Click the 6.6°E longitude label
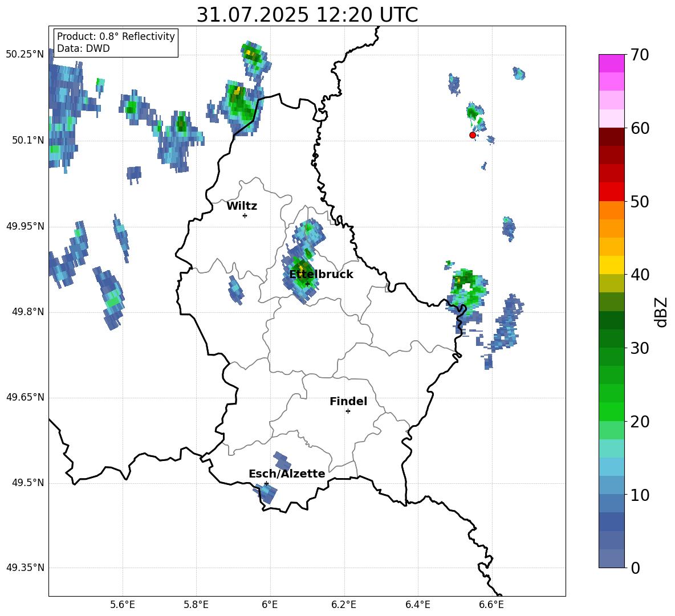The width and height of the screenshot is (675, 616). point(491,605)
